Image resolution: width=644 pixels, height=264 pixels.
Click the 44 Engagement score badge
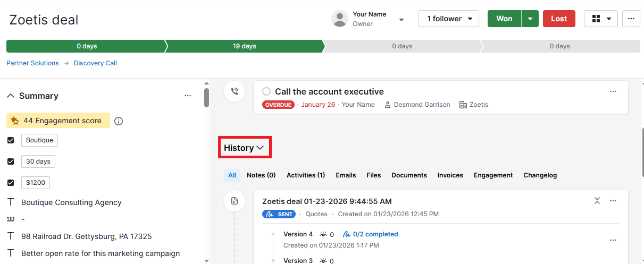(x=58, y=121)
